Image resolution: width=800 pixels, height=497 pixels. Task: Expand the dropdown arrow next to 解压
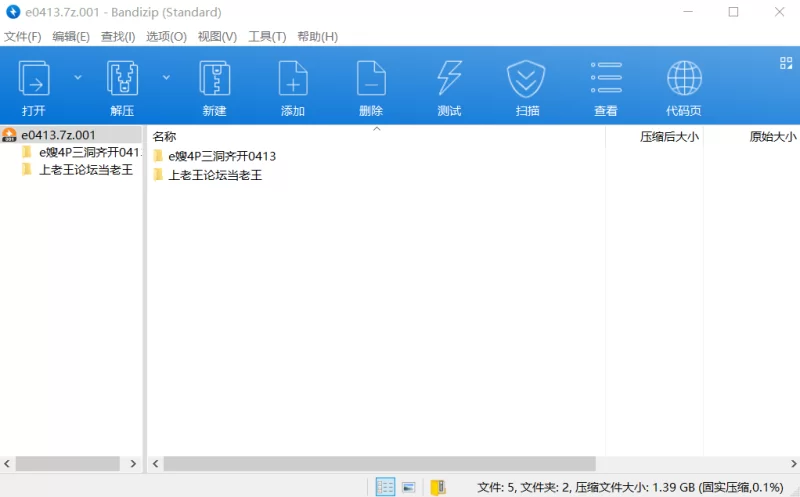coord(166,78)
